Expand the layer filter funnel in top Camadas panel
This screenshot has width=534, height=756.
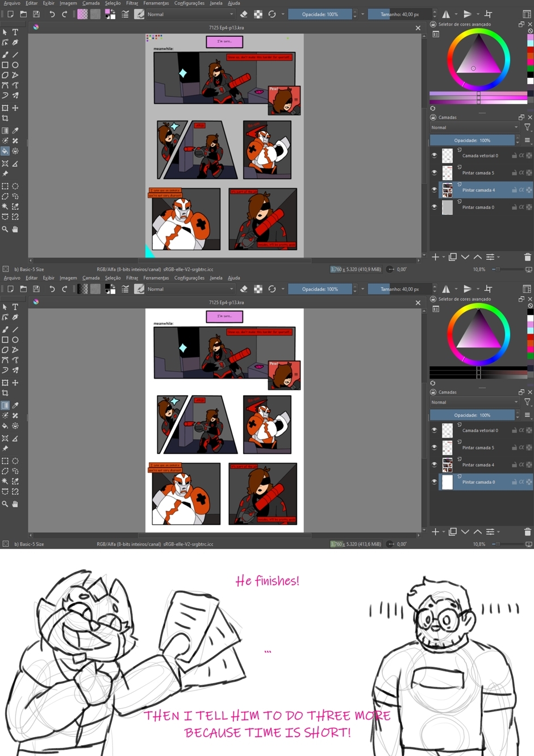pos(527,127)
